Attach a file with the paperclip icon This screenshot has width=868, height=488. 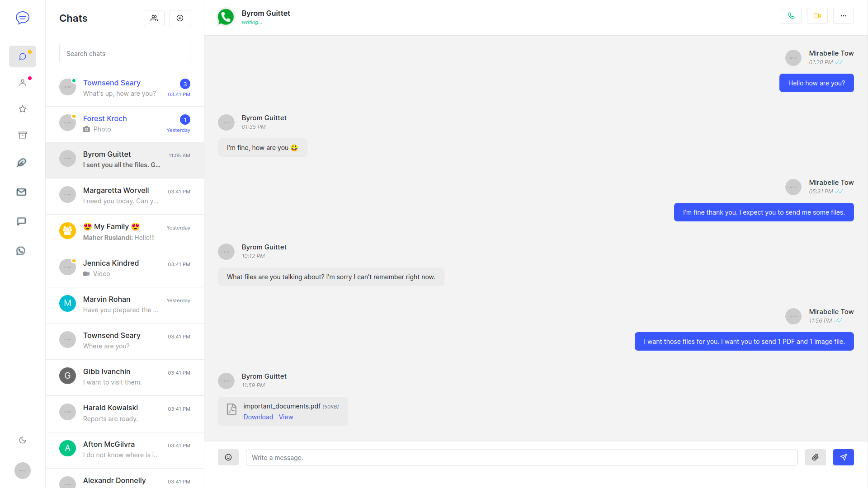pyautogui.click(x=815, y=457)
